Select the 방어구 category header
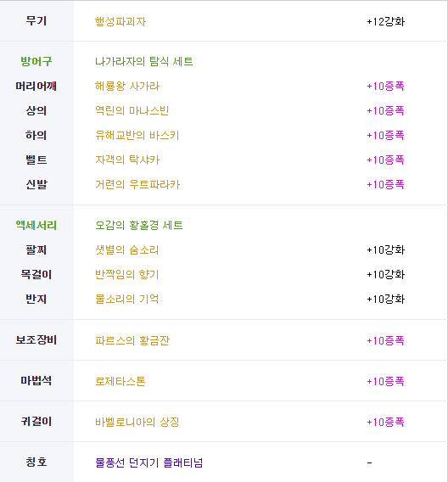This screenshot has width=448, height=482. pyautogui.click(x=36, y=61)
